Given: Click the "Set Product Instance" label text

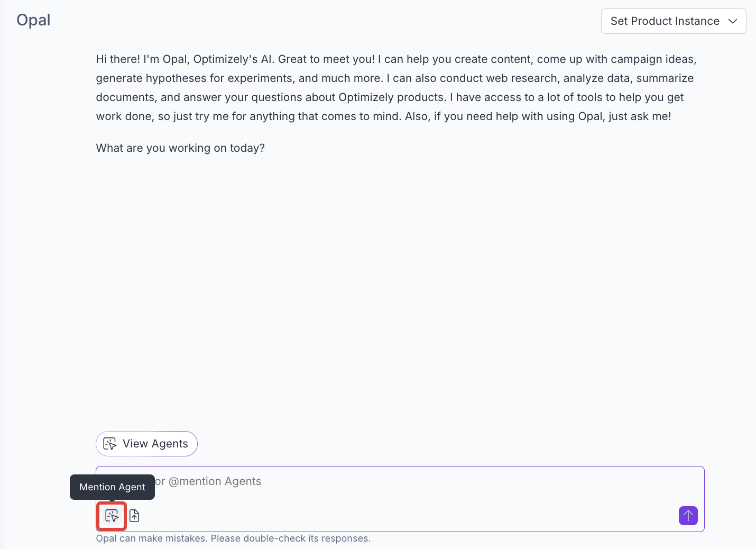Looking at the screenshot, I should [665, 21].
